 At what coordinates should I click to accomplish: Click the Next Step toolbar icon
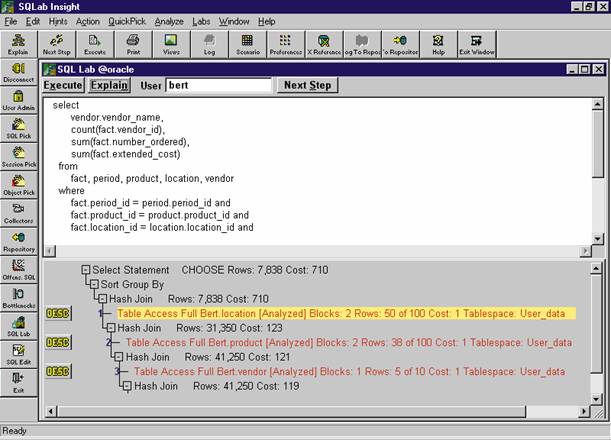tap(57, 45)
